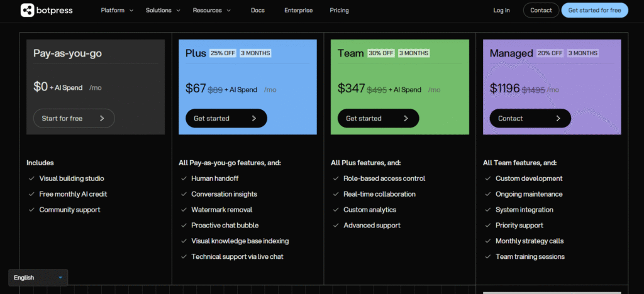Expand the Solutions chevron arrow

178,11
